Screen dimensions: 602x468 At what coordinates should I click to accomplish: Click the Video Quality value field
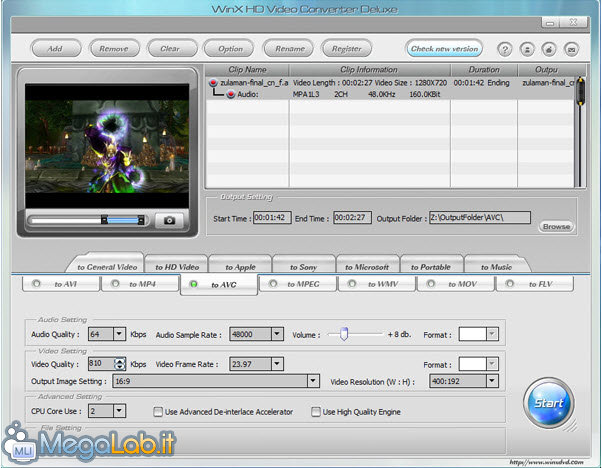point(101,364)
